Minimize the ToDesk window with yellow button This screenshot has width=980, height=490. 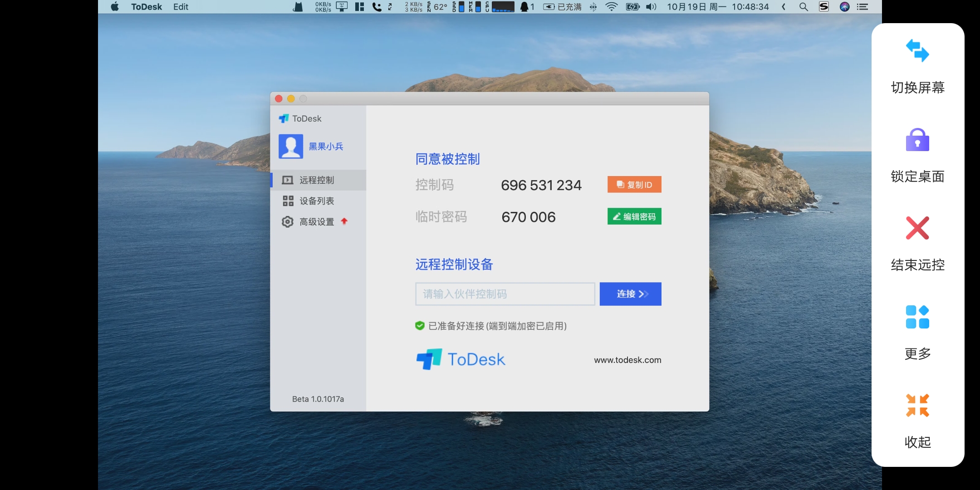point(291,98)
